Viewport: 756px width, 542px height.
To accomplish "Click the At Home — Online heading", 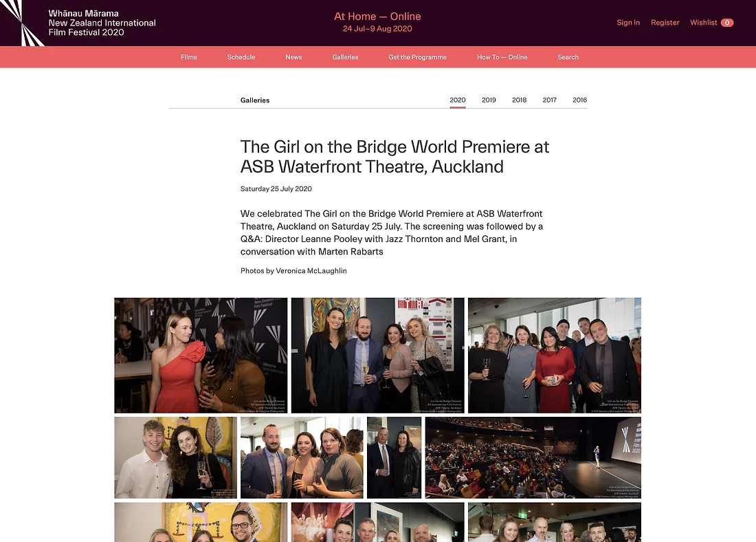I will [377, 17].
